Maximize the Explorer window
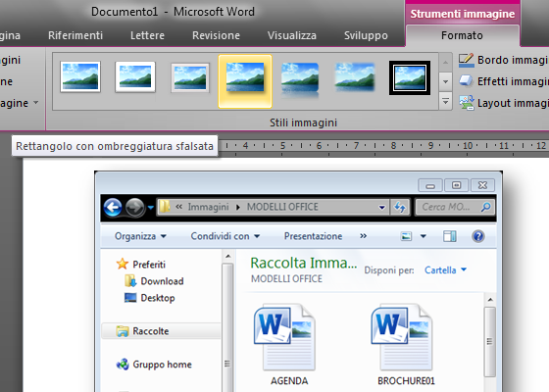Image resolution: width=549 pixels, height=392 pixels. click(456, 185)
